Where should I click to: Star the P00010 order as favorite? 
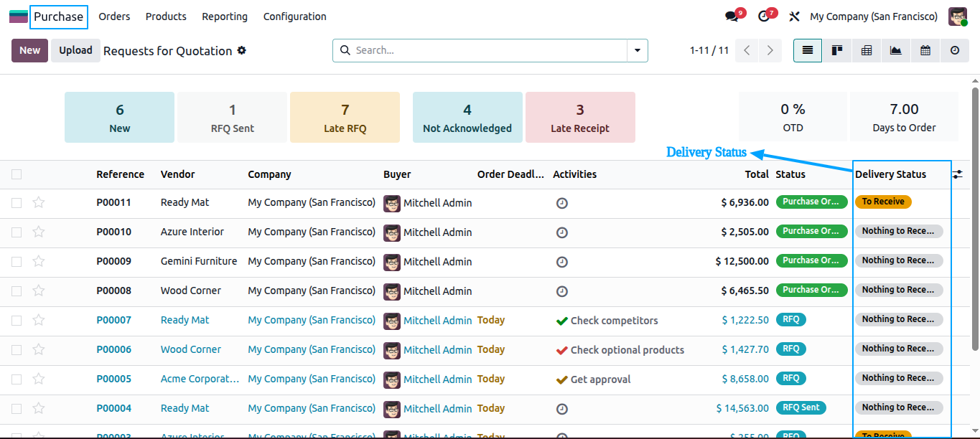pos(39,232)
